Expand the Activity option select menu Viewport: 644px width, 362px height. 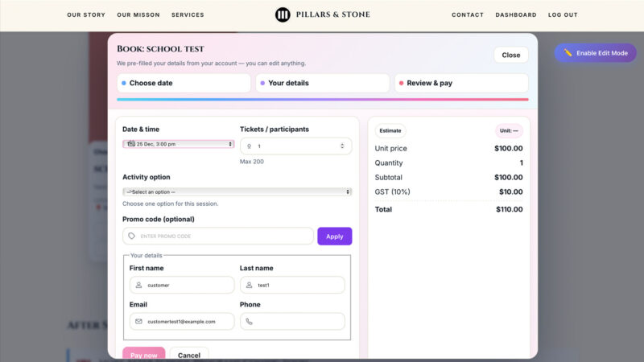point(237,191)
